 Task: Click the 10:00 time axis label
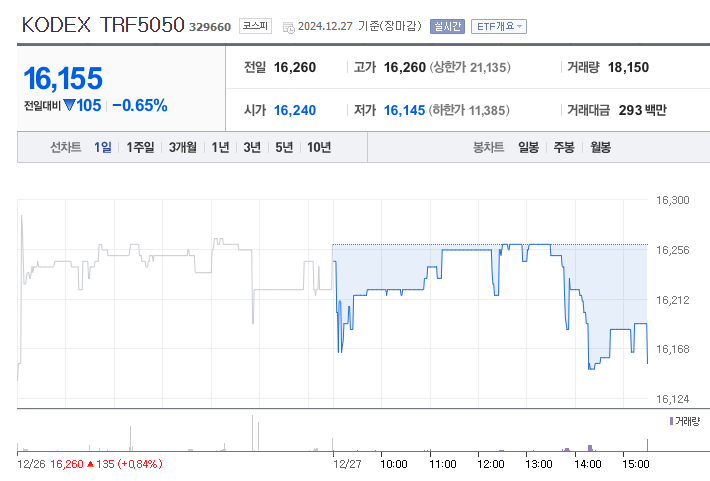pos(393,464)
